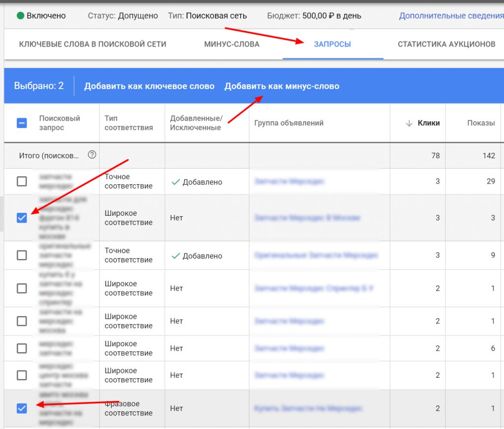Open ad group link in Фразовое соответствие row
The image size is (504, 429).
tap(308, 408)
